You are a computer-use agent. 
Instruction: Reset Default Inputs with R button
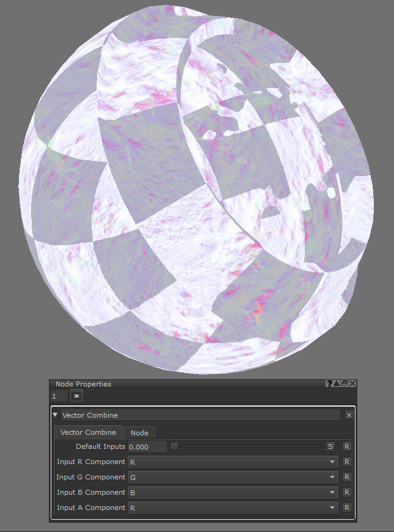point(347,446)
